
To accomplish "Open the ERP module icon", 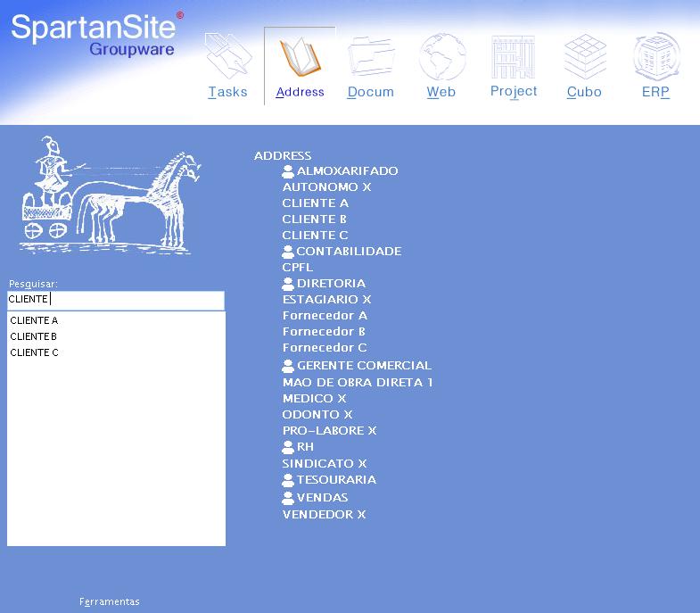I will click(655, 58).
